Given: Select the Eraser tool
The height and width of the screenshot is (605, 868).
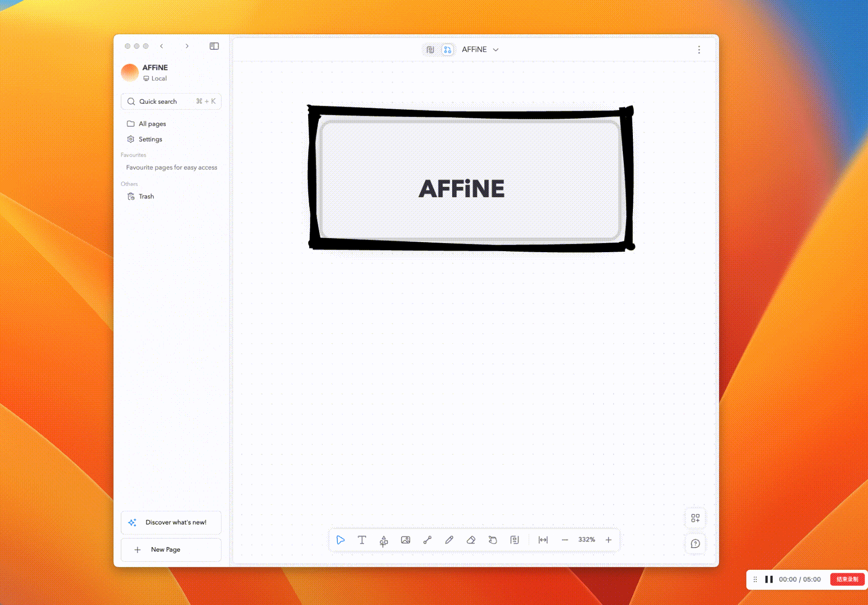Looking at the screenshot, I should [471, 540].
